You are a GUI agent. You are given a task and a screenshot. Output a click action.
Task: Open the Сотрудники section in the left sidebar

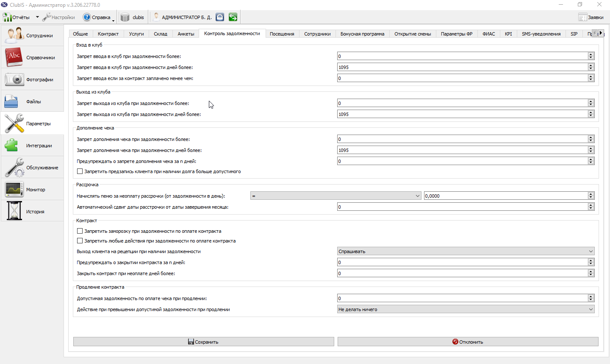coord(32,36)
